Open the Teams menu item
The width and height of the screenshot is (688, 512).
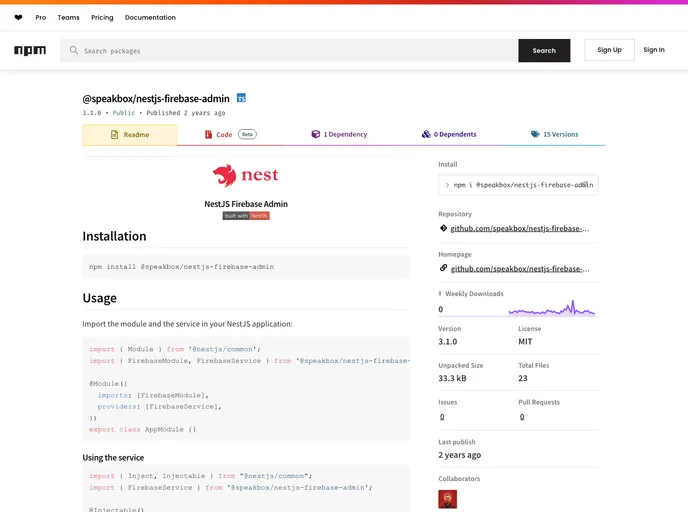[x=68, y=18]
